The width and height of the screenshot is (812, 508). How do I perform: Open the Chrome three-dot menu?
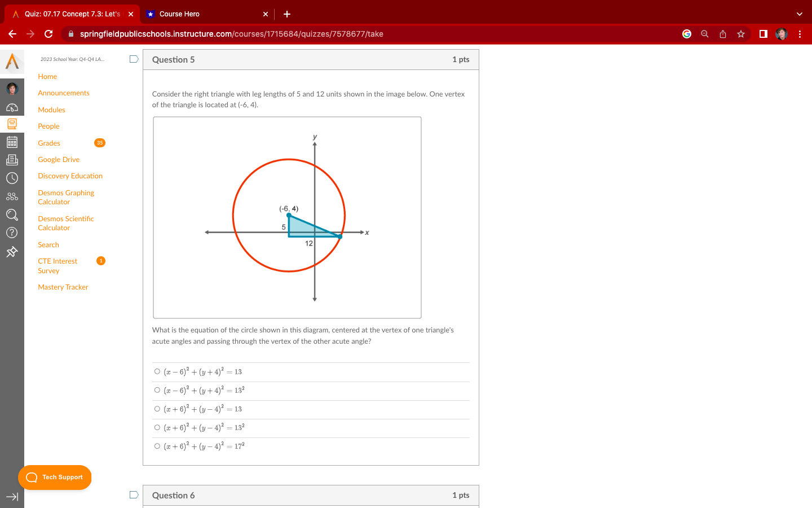(x=800, y=34)
